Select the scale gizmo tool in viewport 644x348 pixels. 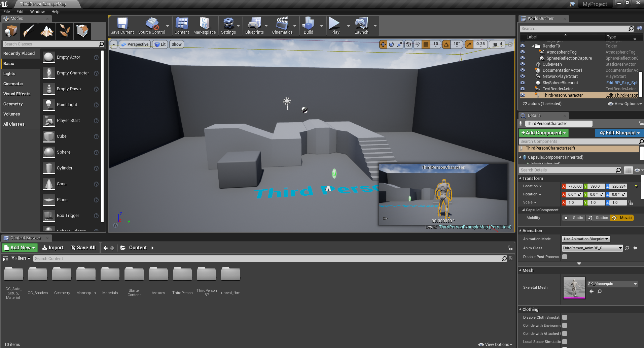pyautogui.click(x=399, y=44)
